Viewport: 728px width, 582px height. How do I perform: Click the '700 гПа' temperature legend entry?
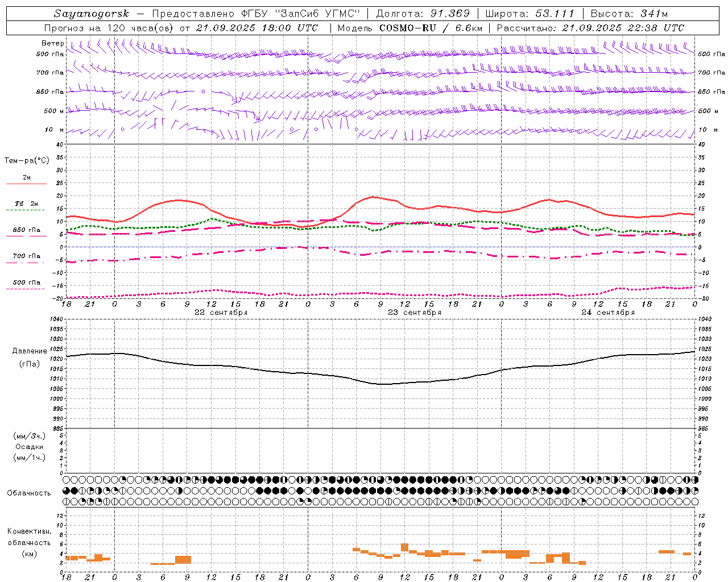point(27,256)
